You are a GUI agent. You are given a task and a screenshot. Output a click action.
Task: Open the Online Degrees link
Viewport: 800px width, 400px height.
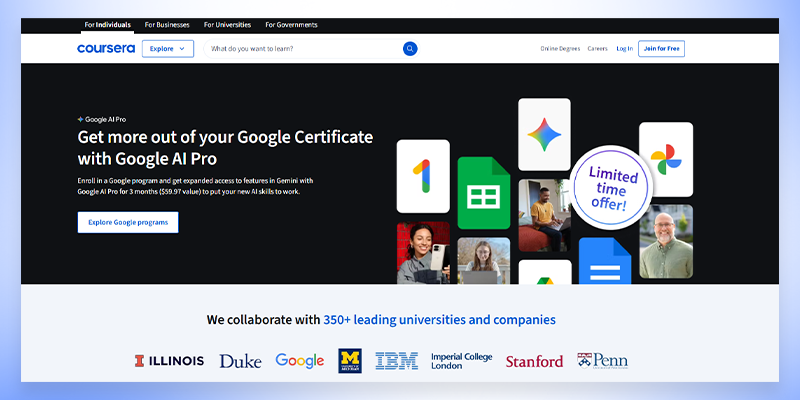pos(560,48)
